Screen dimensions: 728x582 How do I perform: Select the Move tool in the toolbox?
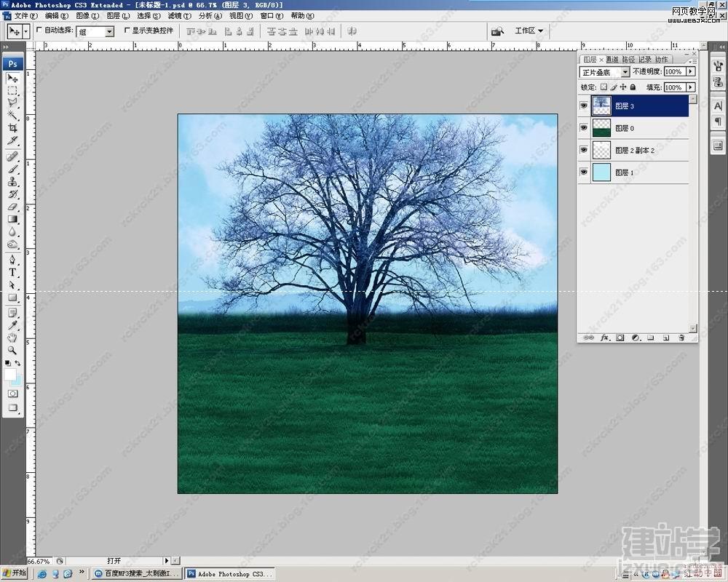click(x=12, y=79)
